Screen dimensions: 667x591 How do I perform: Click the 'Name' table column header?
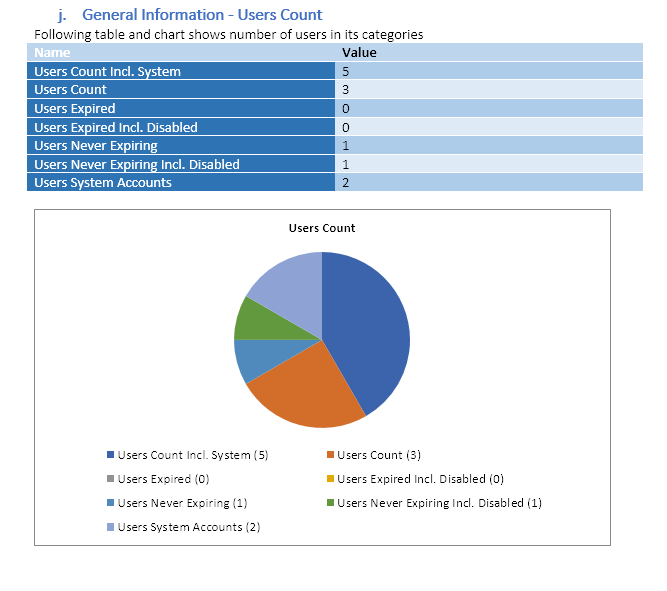tap(52, 52)
